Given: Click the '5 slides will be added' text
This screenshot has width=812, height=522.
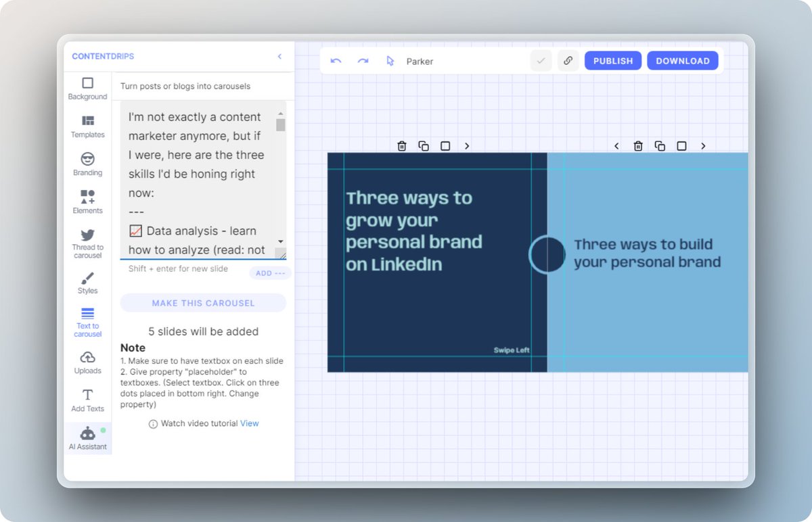Looking at the screenshot, I should tap(203, 331).
